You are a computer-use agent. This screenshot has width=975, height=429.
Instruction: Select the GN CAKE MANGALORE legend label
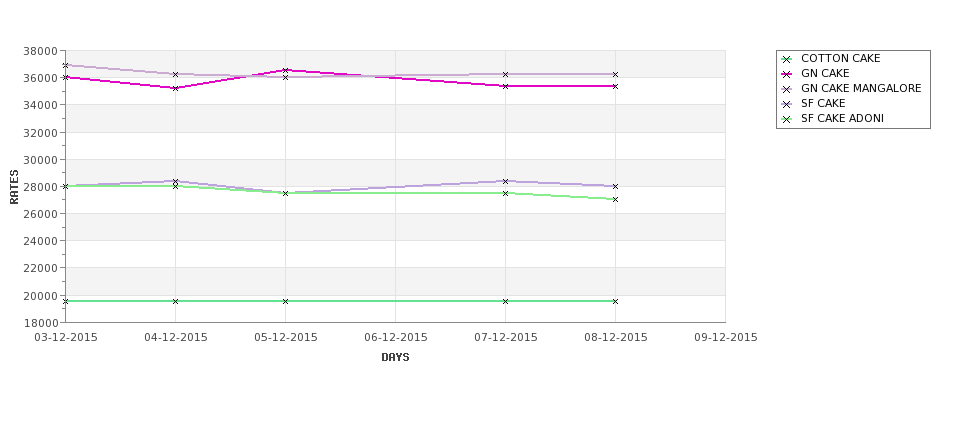(861, 88)
